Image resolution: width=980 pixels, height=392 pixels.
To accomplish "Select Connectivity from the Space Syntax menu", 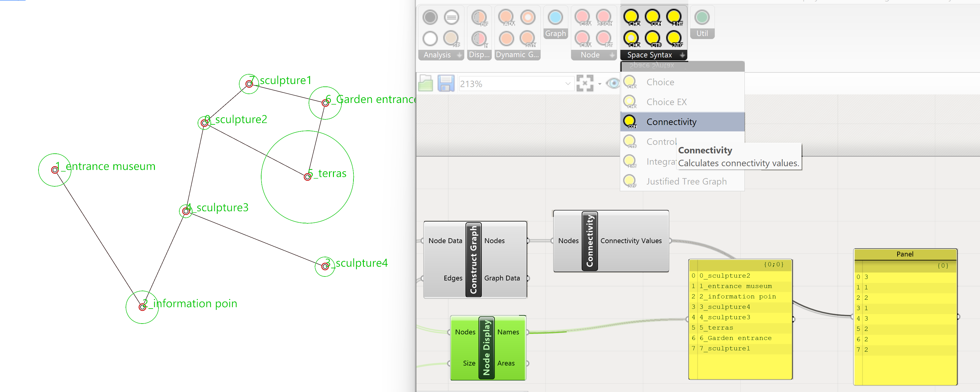I will (x=671, y=122).
